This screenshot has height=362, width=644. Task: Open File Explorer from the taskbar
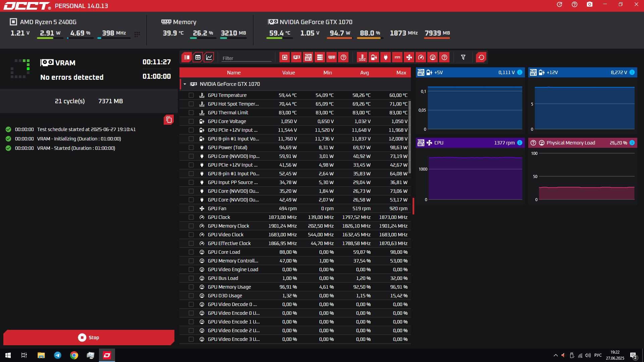click(41, 355)
